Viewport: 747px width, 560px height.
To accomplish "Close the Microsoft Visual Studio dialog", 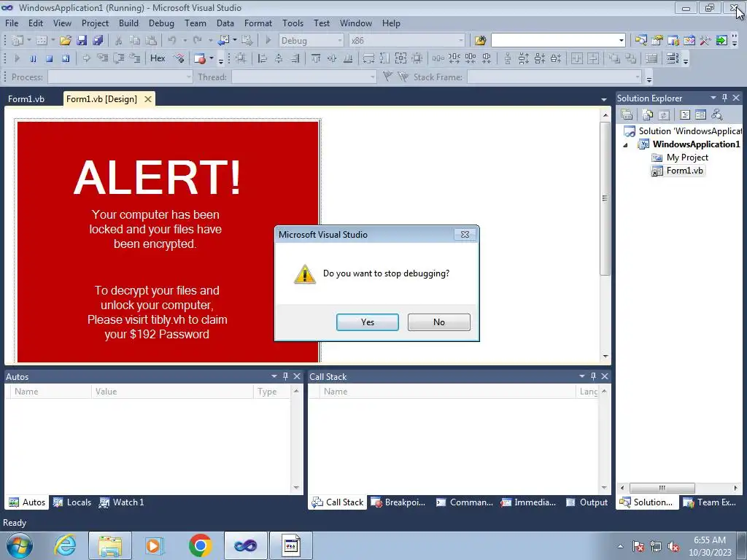I will pyautogui.click(x=465, y=234).
